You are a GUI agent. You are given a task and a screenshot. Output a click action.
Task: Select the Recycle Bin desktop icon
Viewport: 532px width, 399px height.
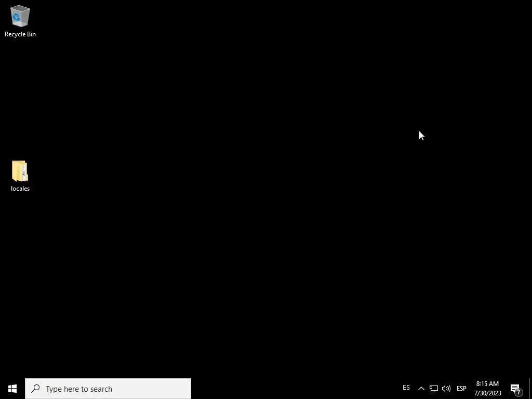point(20,21)
